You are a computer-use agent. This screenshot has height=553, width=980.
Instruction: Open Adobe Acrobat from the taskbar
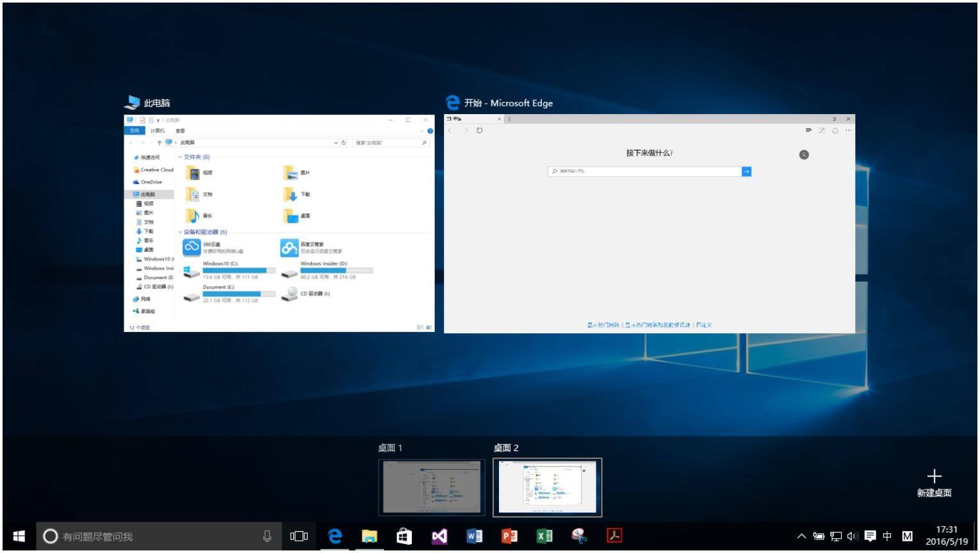[614, 535]
